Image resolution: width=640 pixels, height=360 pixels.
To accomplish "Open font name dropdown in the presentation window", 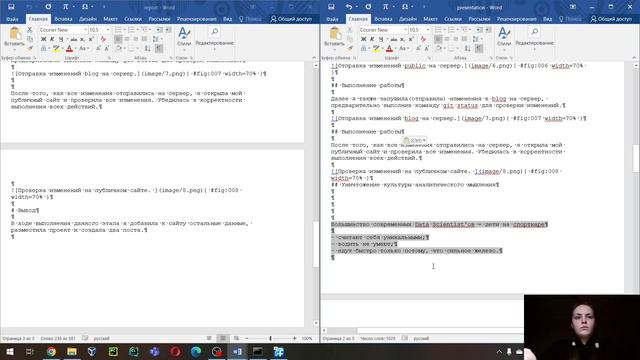I will (405, 30).
